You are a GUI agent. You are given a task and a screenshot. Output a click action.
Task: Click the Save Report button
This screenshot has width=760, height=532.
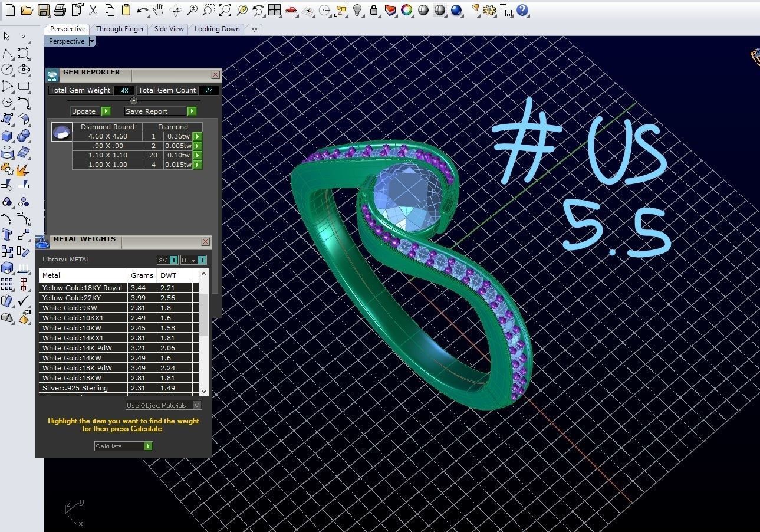coord(160,111)
